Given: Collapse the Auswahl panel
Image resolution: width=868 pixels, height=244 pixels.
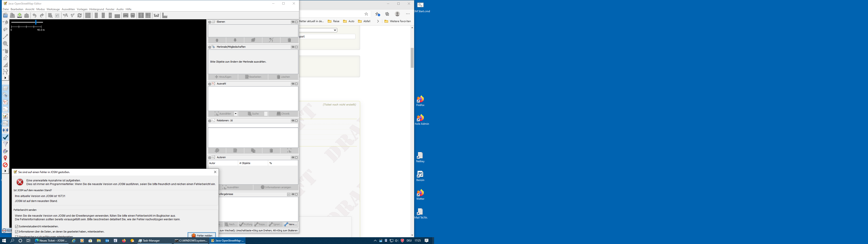Looking at the screenshot, I should [x=210, y=84].
